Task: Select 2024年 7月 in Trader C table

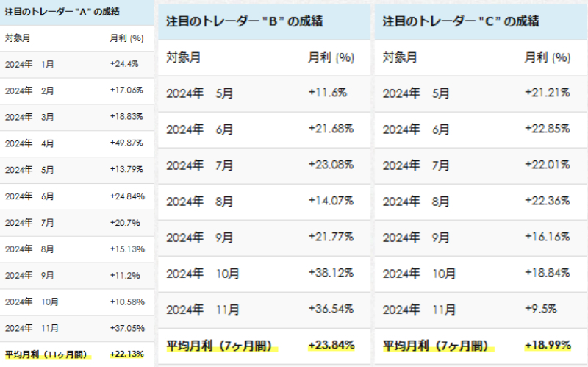Action: (x=416, y=165)
